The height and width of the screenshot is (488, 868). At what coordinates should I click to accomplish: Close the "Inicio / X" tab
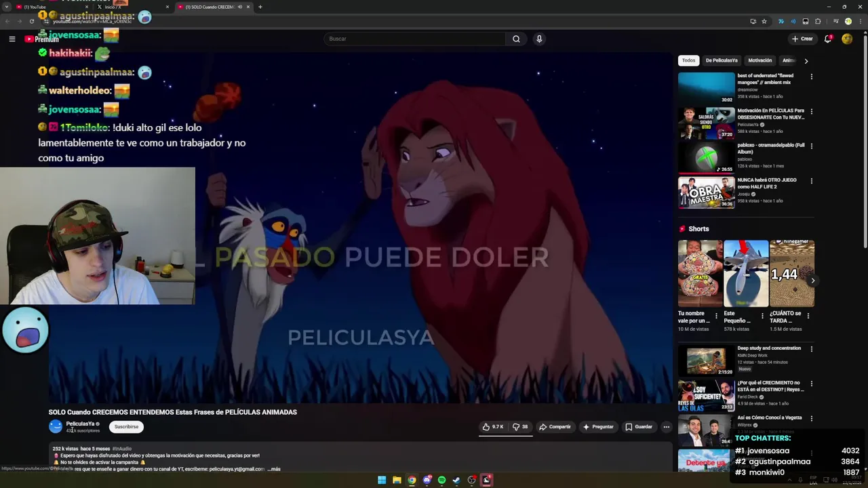coord(167,7)
